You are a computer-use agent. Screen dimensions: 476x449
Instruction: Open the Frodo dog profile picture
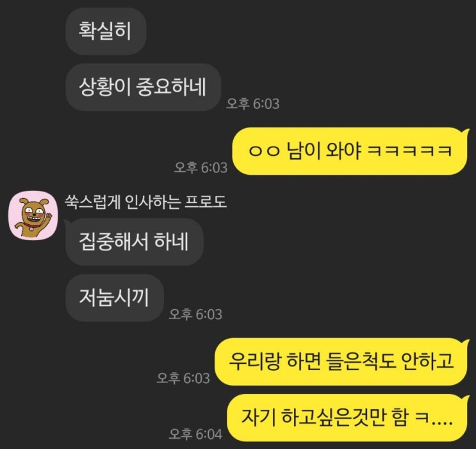33,216
